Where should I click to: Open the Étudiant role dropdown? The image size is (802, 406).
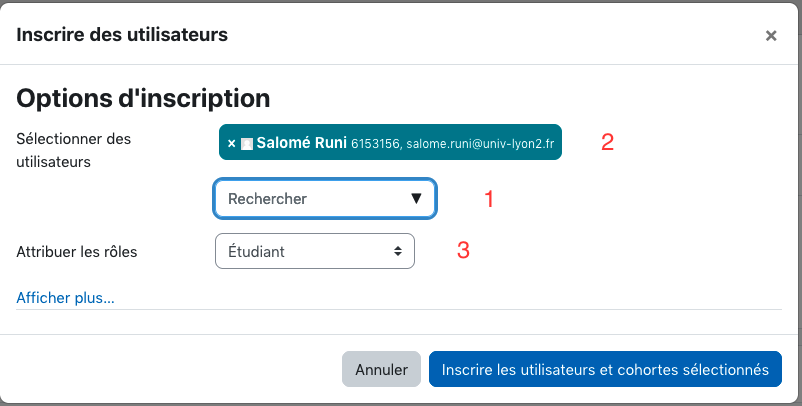(315, 251)
